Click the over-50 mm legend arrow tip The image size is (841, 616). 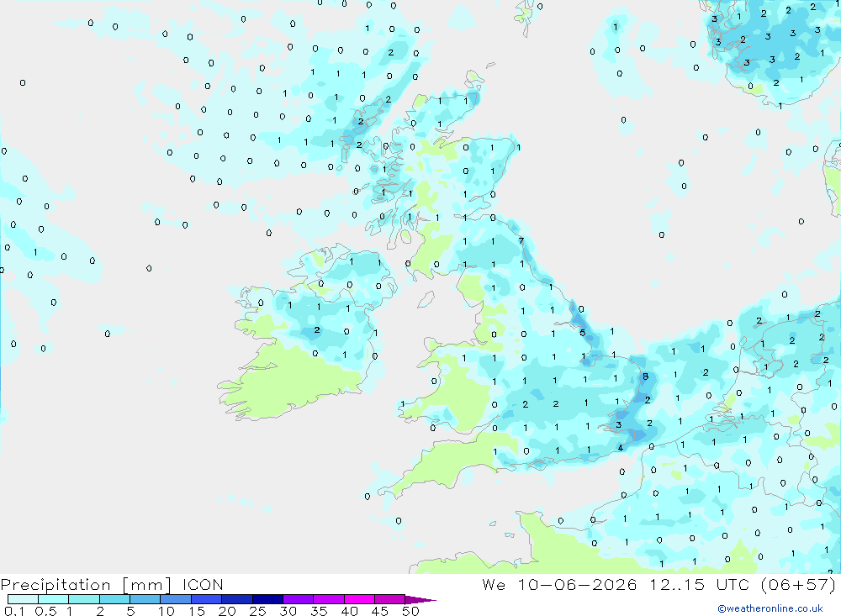[x=420, y=600]
